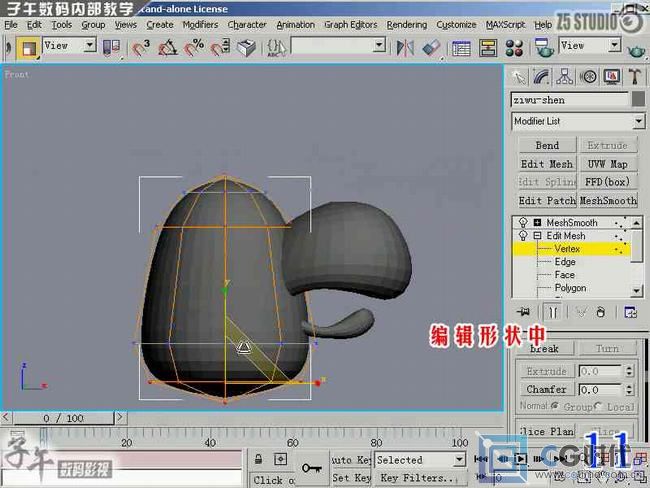Click the modifier stack scroll-up arrow

click(x=637, y=223)
